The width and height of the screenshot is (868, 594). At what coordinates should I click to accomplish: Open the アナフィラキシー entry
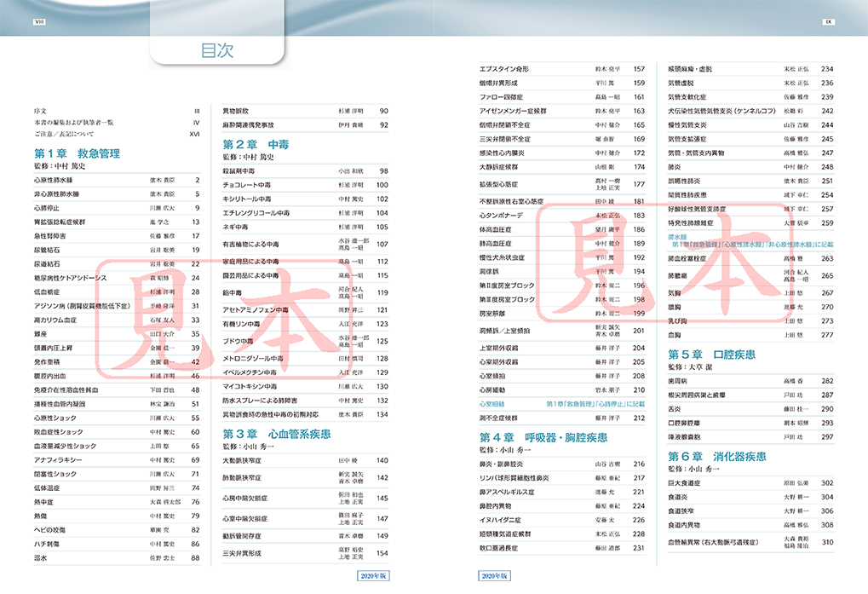tap(60, 460)
